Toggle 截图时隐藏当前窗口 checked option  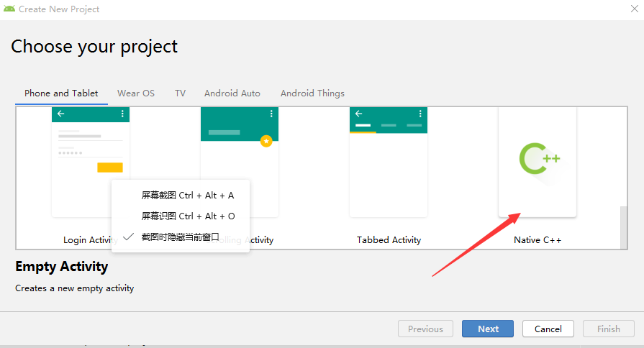181,237
